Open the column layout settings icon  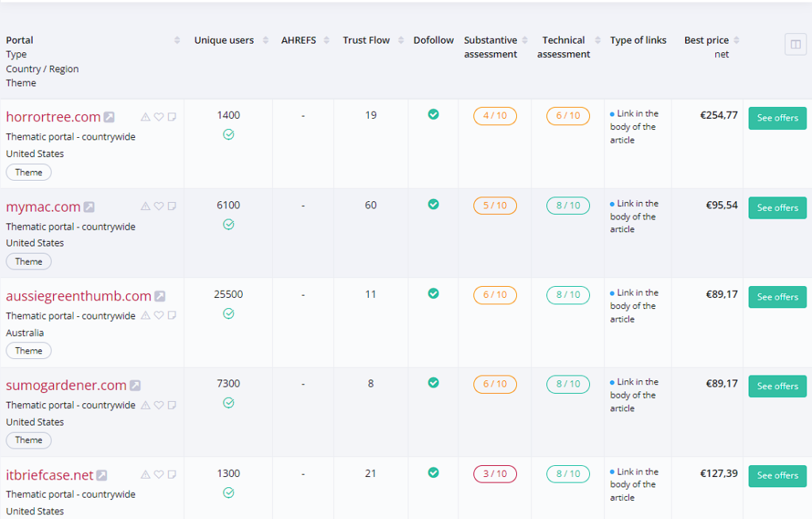point(795,44)
